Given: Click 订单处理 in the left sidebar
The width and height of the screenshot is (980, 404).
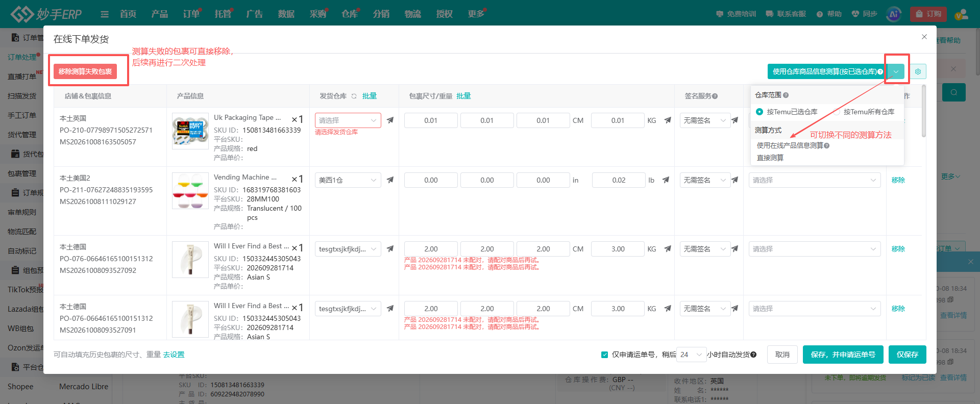Looking at the screenshot, I should pyautogui.click(x=22, y=57).
